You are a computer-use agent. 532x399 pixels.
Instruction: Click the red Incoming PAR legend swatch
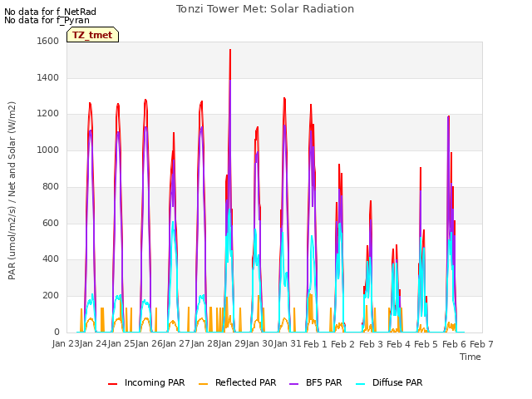113,384
